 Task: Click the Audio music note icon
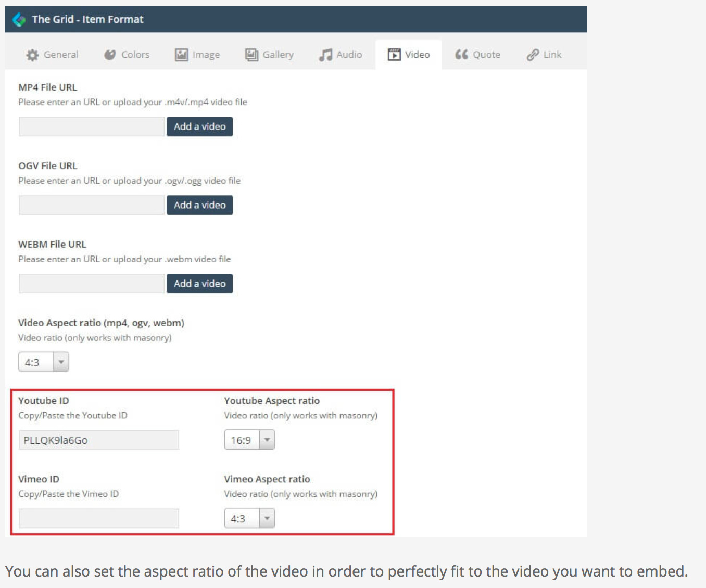(325, 55)
